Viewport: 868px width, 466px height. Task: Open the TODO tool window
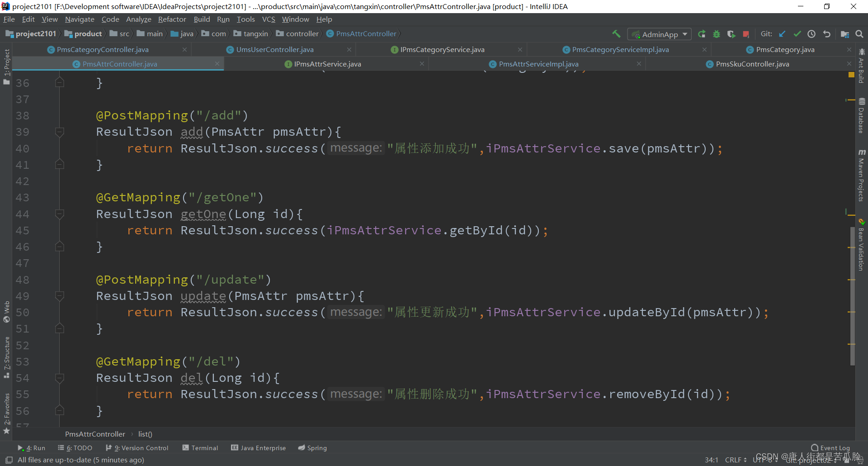(75, 448)
